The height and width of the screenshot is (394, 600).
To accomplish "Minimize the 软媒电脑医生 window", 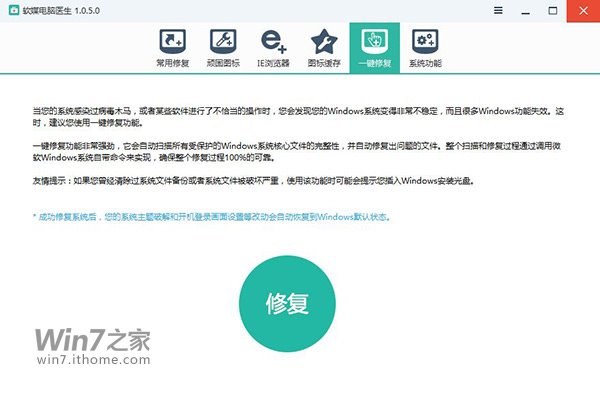I will click(x=526, y=11).
